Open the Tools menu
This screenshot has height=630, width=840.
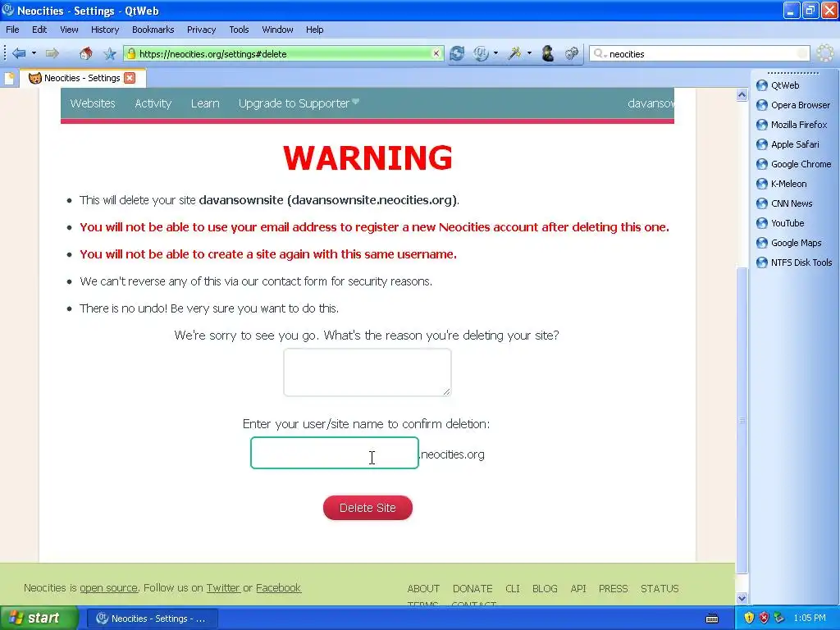[239, 30]
